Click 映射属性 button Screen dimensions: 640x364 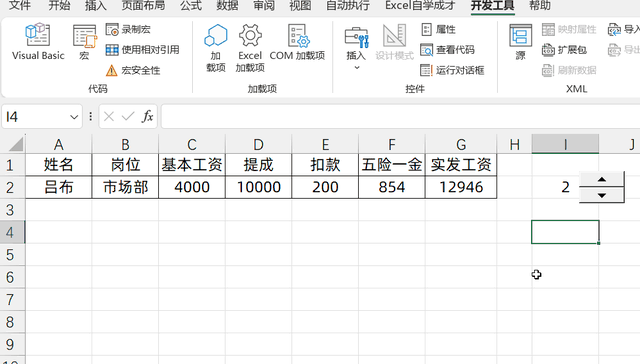[569, 29]
